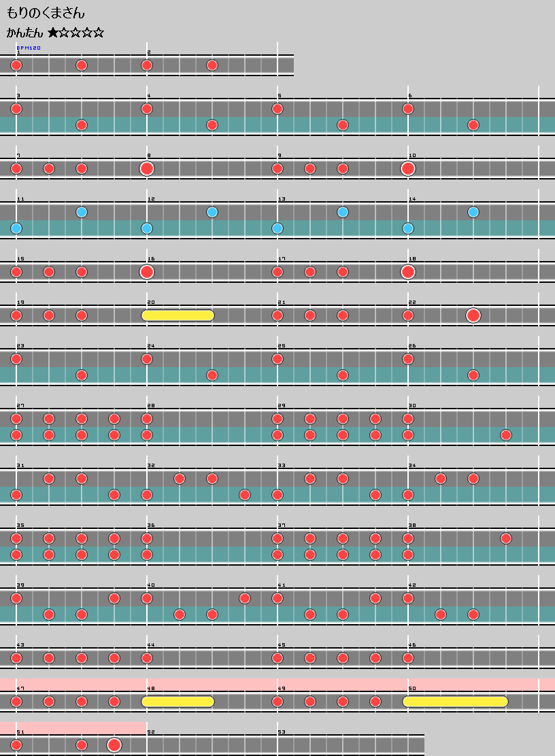Click the large red note in measure 51
The height and width of the screenshot is (756, 555).
point(114,745)
